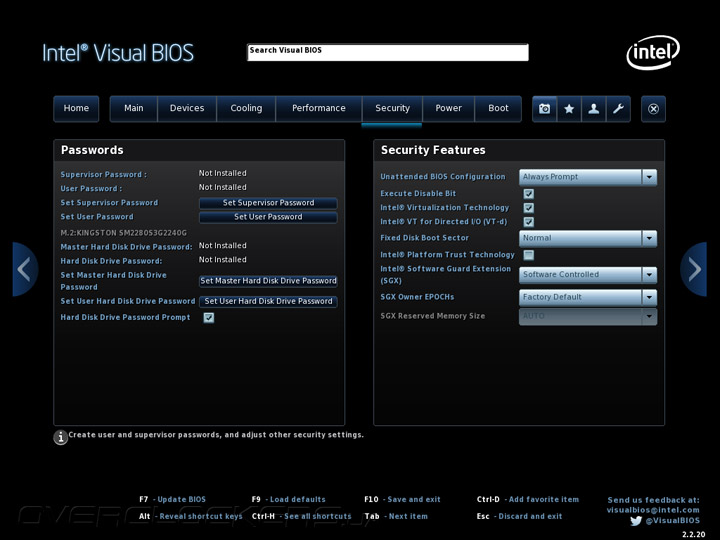Click Ctrl-H See all shortcuts

(x=301, y=517)
